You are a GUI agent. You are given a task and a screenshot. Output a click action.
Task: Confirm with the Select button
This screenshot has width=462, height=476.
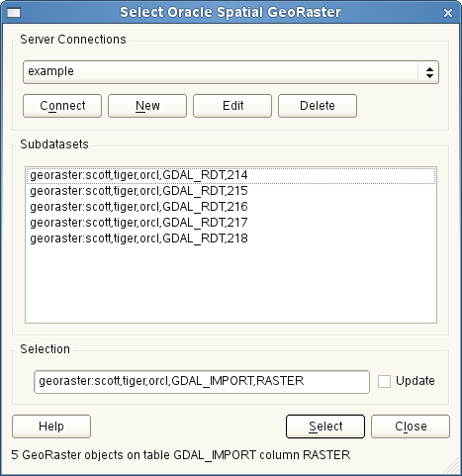tap(325, 427)
